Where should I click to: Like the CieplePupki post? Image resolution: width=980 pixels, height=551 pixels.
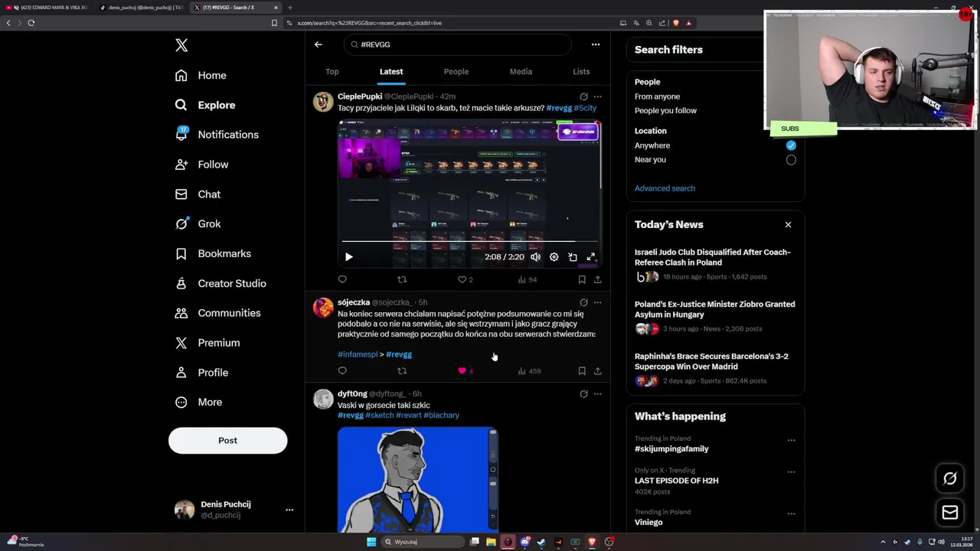[462, 279]
